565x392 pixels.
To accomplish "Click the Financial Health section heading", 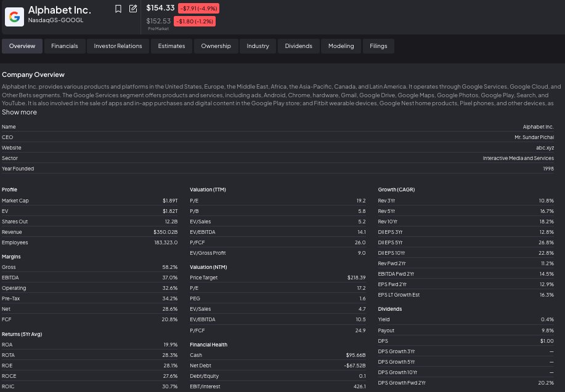I will point(209,345).
